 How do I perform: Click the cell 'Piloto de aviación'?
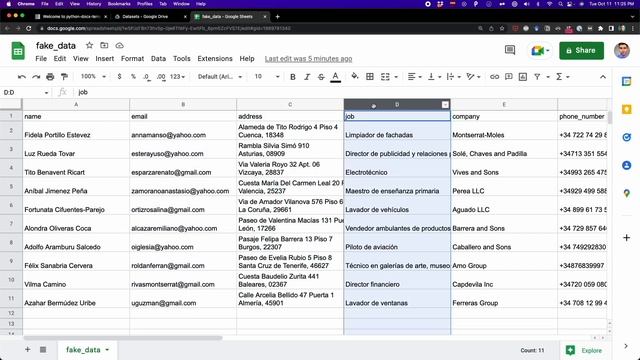tap(397, 243)
